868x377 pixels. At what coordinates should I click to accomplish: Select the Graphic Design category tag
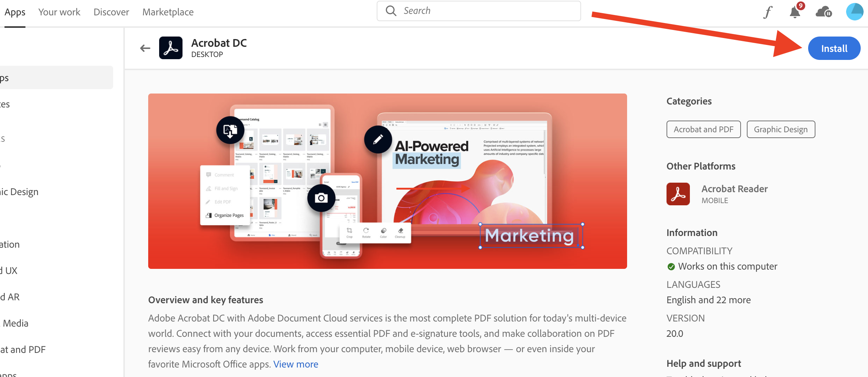781,129
